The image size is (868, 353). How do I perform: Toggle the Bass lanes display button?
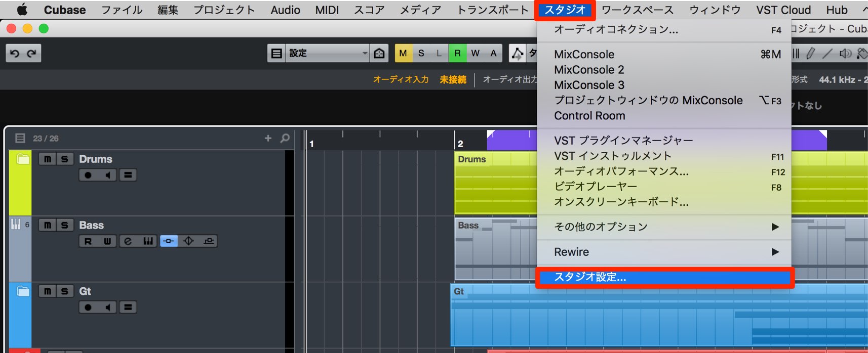208,241
